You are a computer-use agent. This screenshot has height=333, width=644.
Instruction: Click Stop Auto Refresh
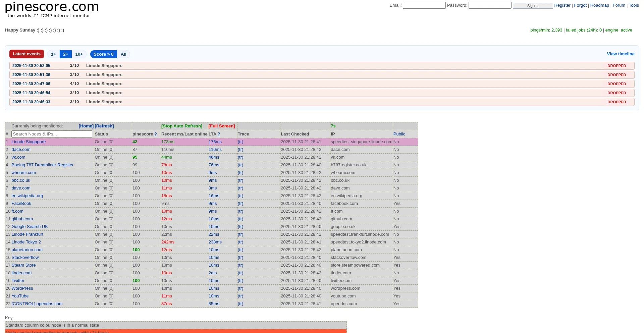(181, 126)
